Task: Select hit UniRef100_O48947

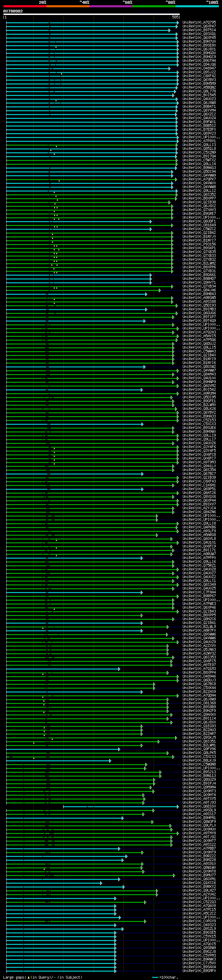Action: click(199, 68)
